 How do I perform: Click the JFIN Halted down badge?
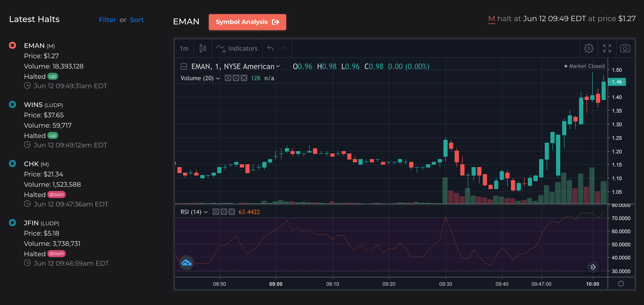(57, 253)
